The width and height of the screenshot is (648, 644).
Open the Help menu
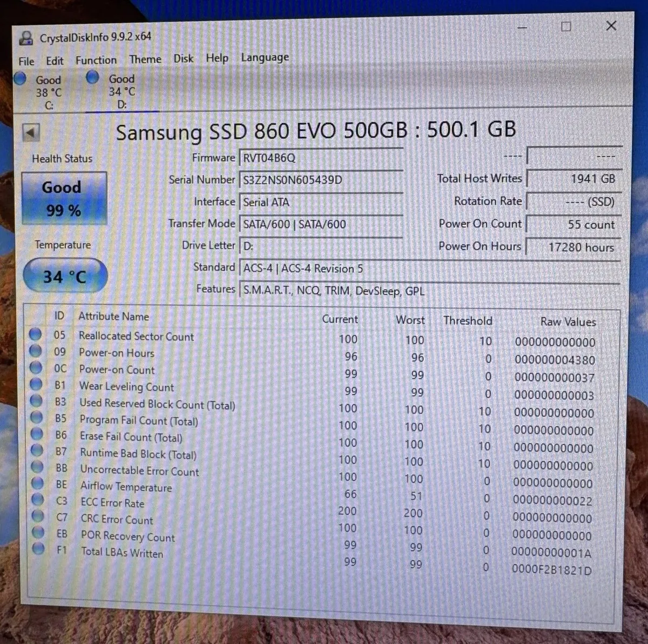click(x=217, y=58)
